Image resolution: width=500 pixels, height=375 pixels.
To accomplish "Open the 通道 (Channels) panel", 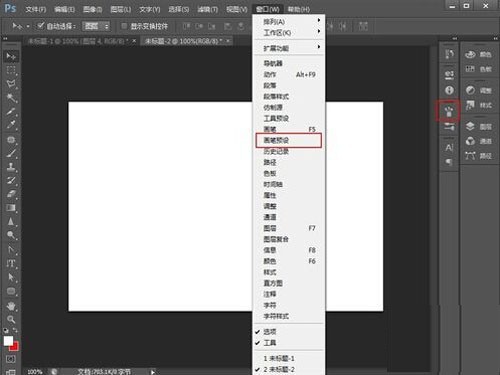I will tap(479, 141).
